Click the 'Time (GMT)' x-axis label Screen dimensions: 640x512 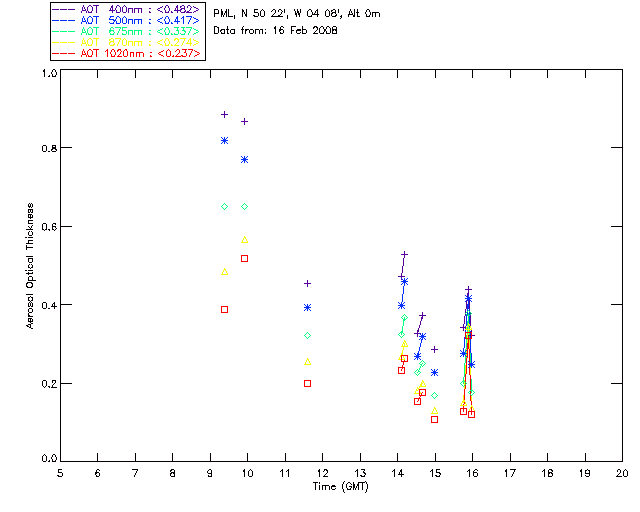[340, 486]
